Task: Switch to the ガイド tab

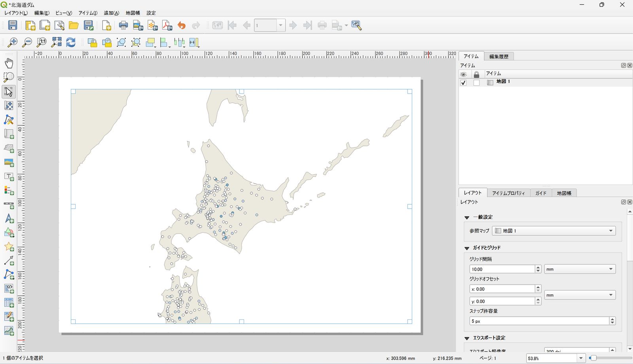Action: [541, 193]
